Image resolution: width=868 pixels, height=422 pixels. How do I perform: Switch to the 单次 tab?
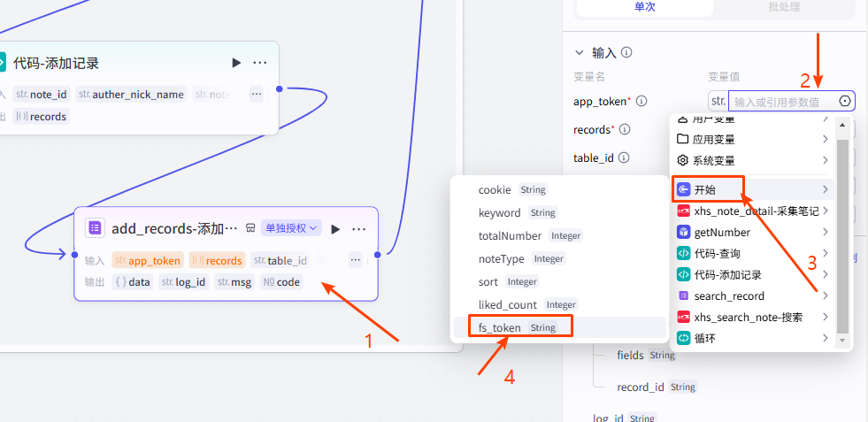pyautogui.click(x=645, y=7)
